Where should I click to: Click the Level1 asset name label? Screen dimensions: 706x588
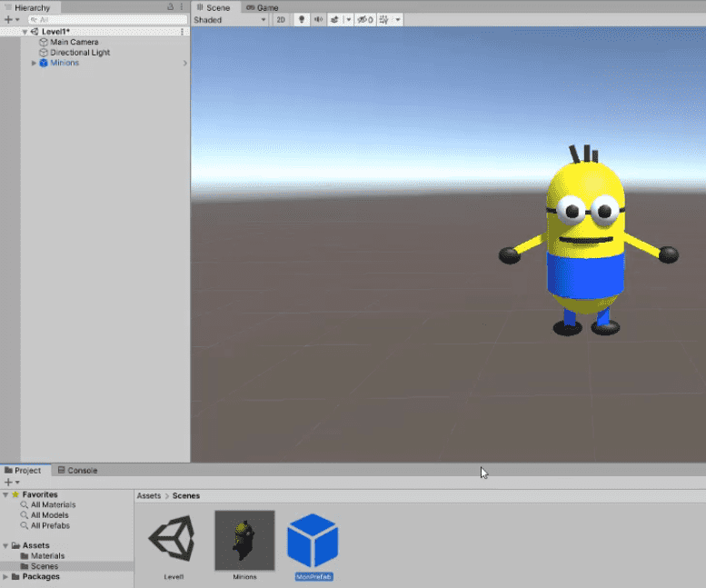click(174, 577)
